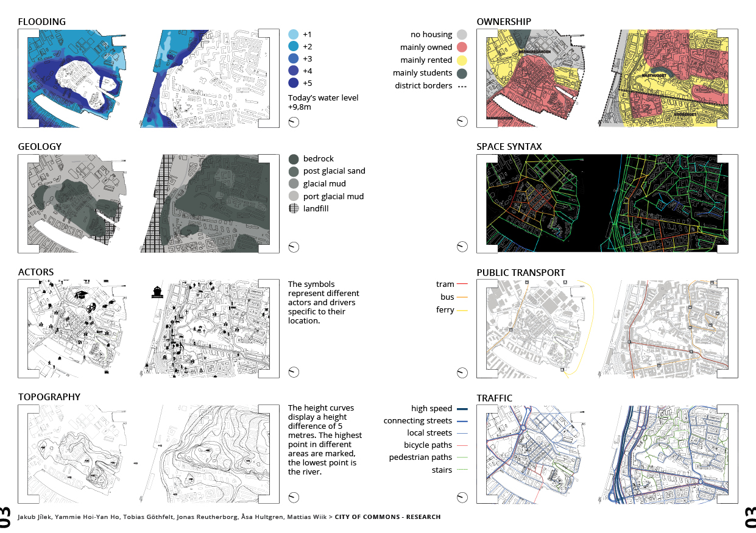Image resolution: width=756 pixels, height=533 pixels.
Task: Click the 'high speed' traffic legend line
Action: tap(462, 409)
